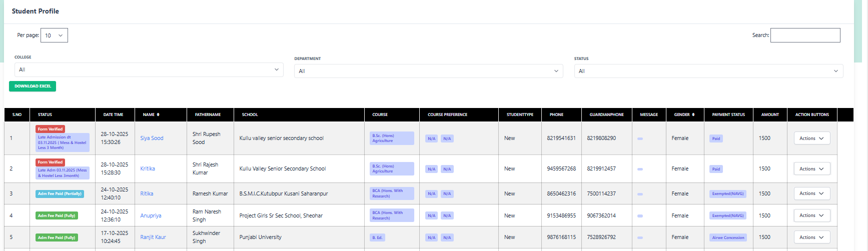This screenshot has height=251, width=868.
Task: Click the STUDENTTYPE column header
Action: click(520, 114)
